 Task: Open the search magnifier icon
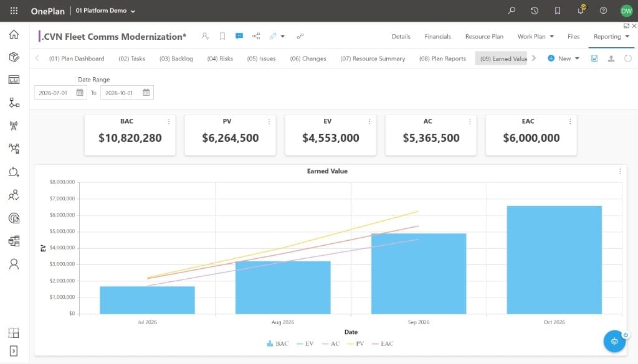point(512,11)
